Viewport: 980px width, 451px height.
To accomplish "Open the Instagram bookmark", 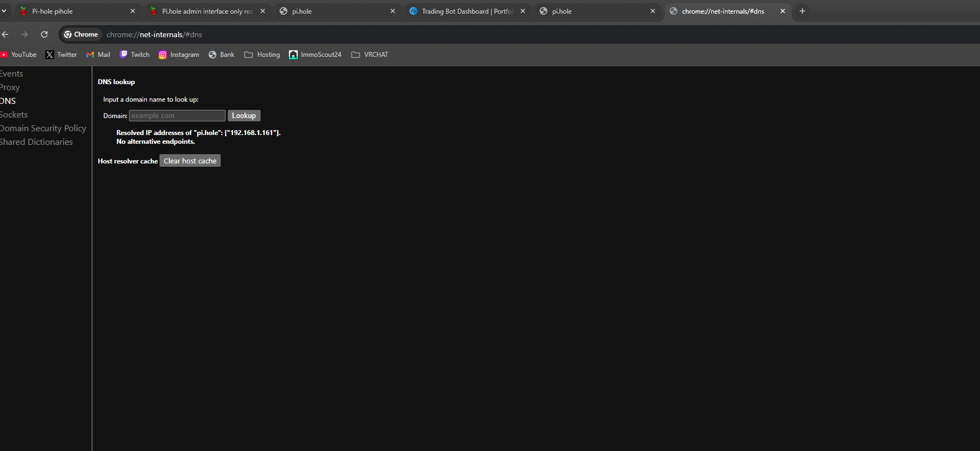I will (x=179, y=55).
